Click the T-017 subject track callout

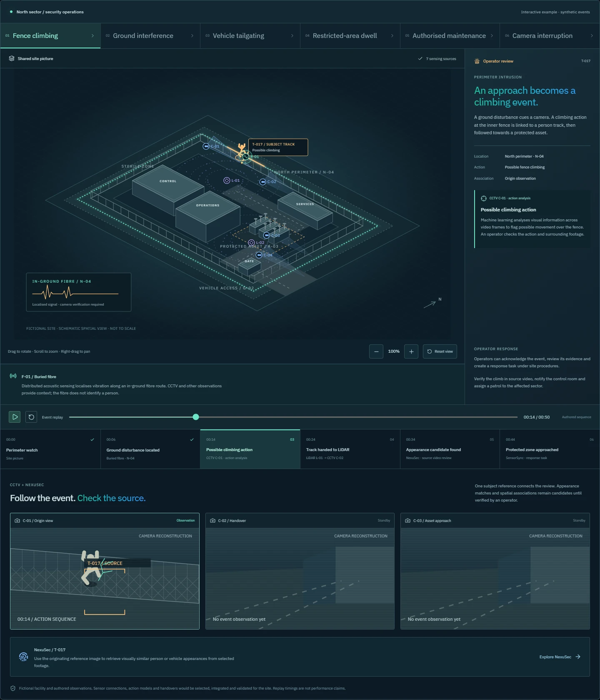[278, 147]
